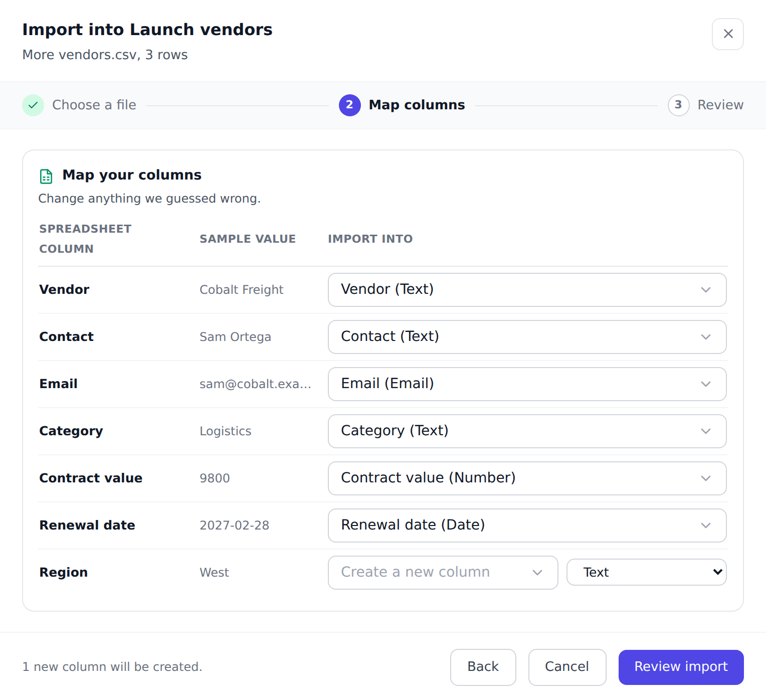Click the Contact spreadsheet column label
This screenshot has height=700, width=766.
click(67, 337)
